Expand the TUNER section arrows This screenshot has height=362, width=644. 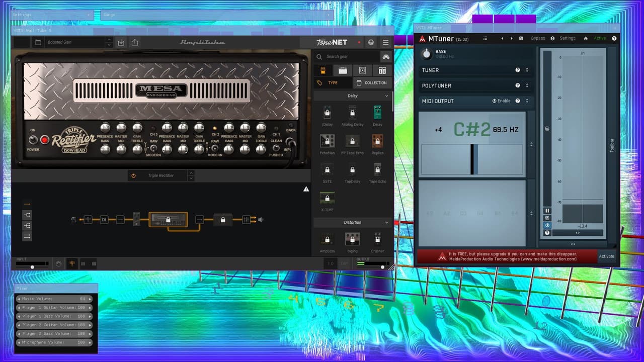(527, 70)
